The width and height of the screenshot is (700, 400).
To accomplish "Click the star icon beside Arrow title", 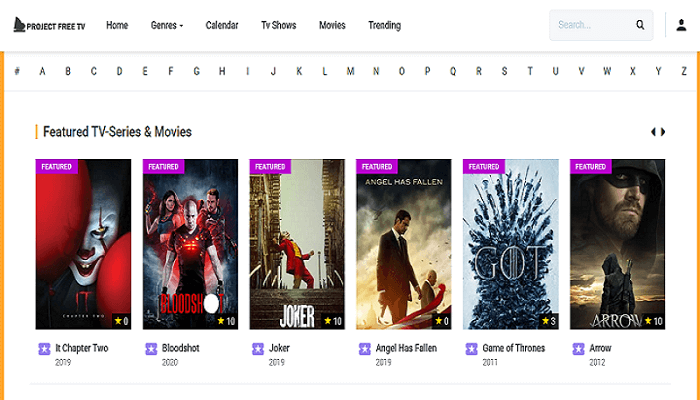I will [579, 349].
